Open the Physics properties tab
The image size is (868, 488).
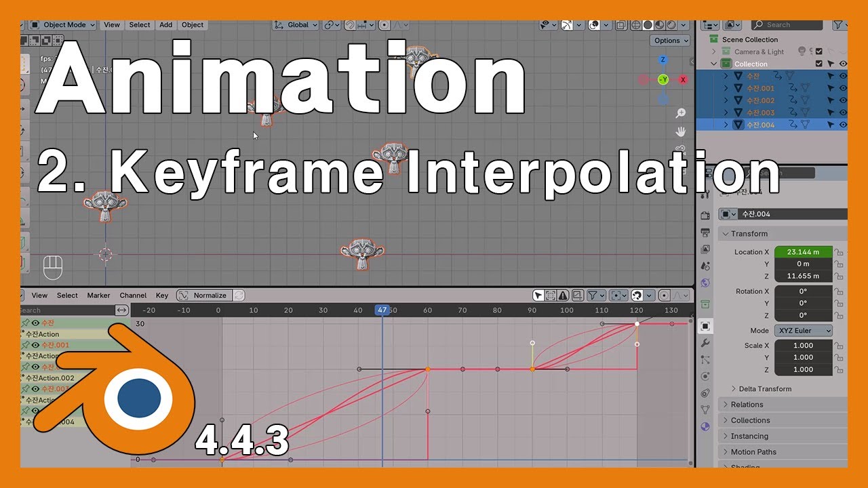(705, 376)
